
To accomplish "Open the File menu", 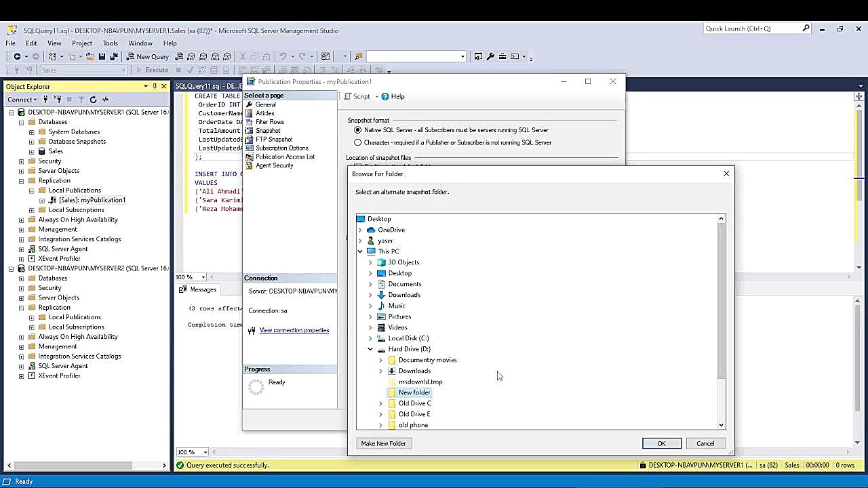I will [x=11, y=43].
